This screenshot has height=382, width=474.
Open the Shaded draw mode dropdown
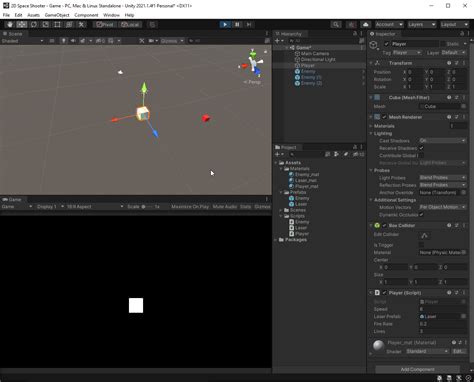coord(23,41)
